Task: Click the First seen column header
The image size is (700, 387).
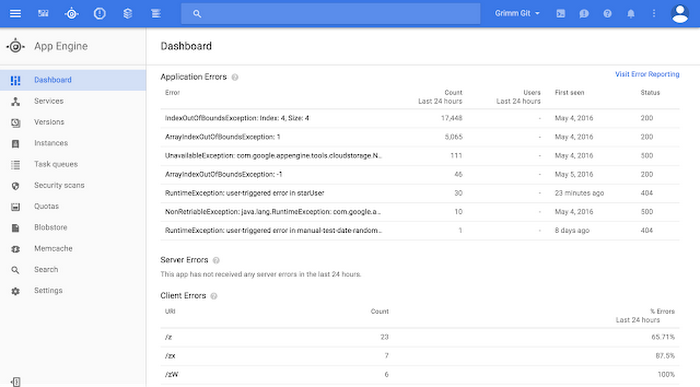Action: point(569,92)
